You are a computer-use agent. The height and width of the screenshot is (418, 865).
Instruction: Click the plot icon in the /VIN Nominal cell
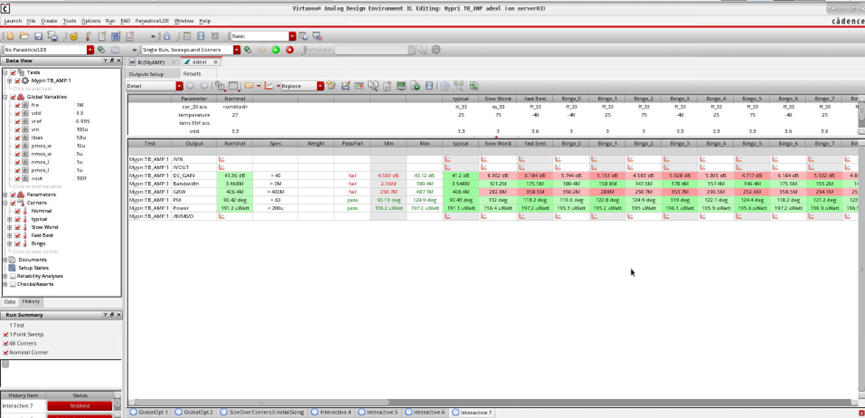(222, 159)
